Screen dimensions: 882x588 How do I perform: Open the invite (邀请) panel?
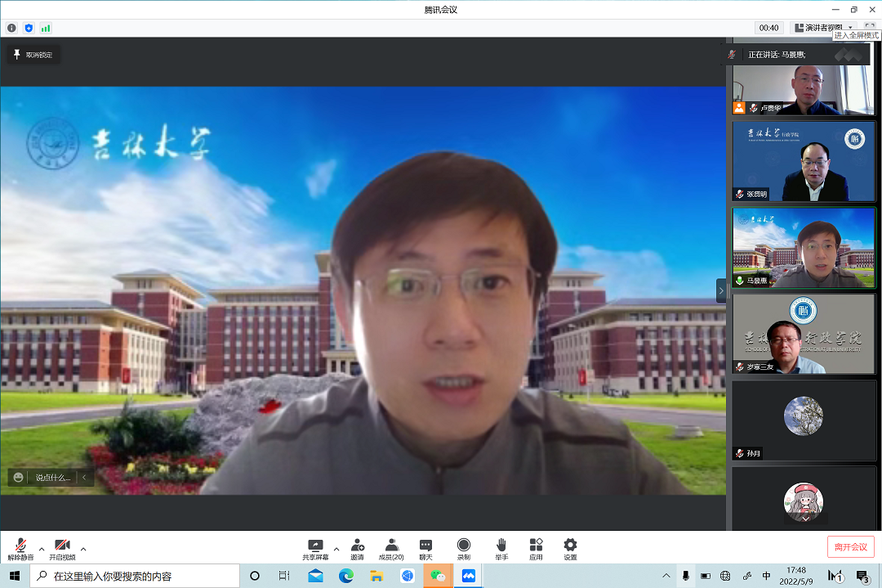(x=357, y=548)
